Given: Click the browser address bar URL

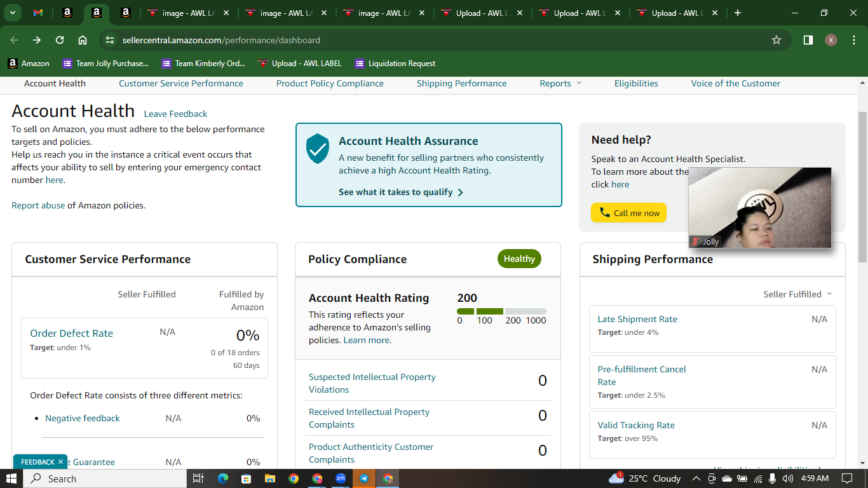Looking at the screenshot, I should (x=221, y=40).
